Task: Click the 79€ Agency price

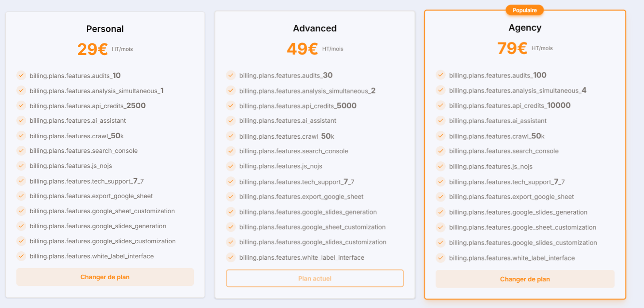Action: pyautogui.click(x=512, y=48)
